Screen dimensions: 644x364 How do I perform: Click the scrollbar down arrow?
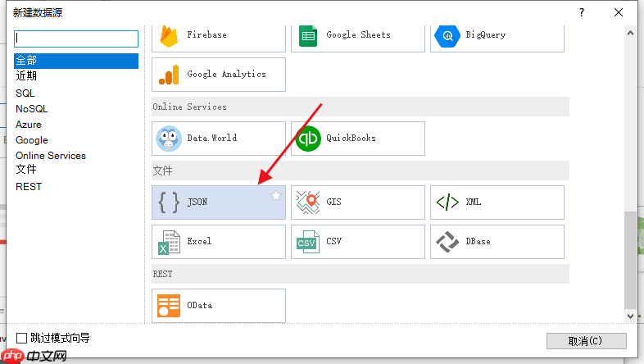(630, 315)
